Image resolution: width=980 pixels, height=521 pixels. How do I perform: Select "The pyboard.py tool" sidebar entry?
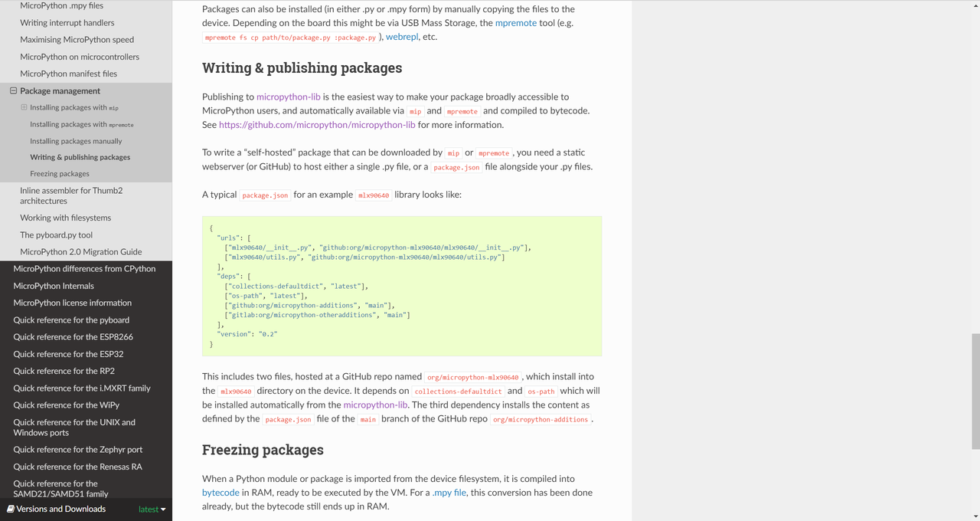point(57,234)
